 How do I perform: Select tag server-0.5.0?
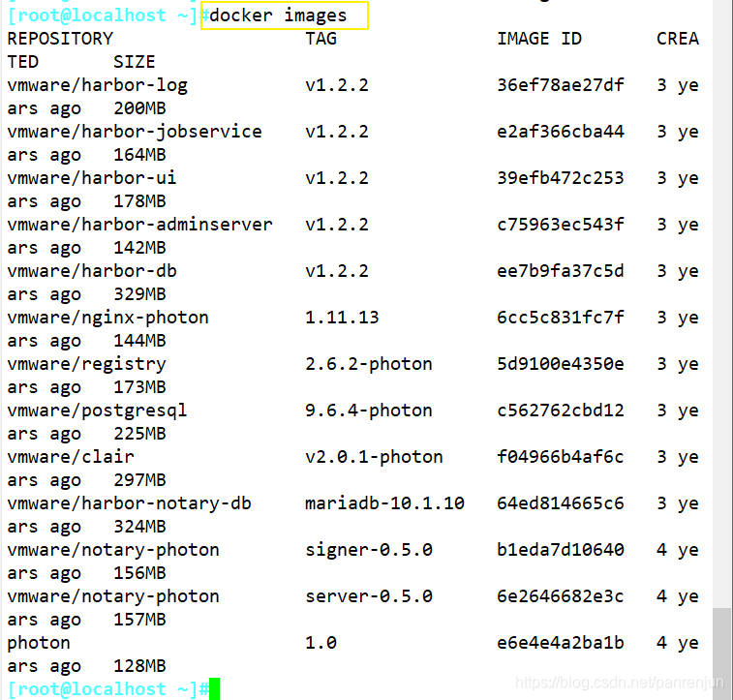(369, 596)
